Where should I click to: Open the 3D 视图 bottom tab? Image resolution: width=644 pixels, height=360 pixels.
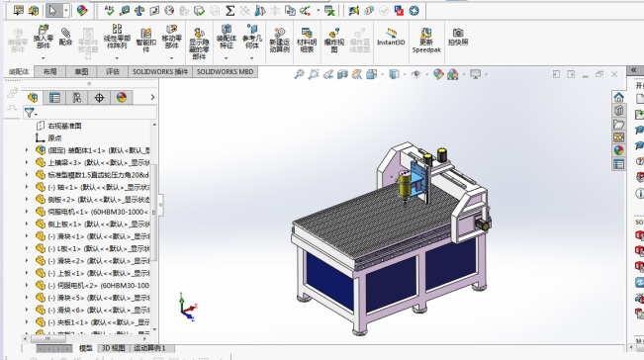[x=114, y=348]
